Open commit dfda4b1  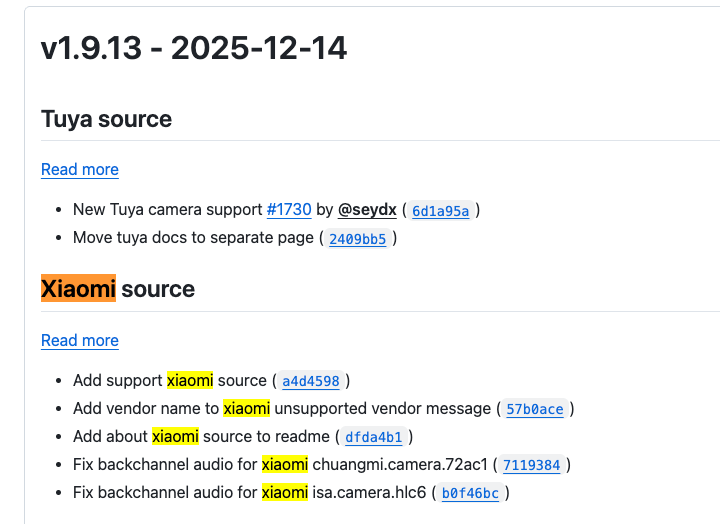[373, 437]
